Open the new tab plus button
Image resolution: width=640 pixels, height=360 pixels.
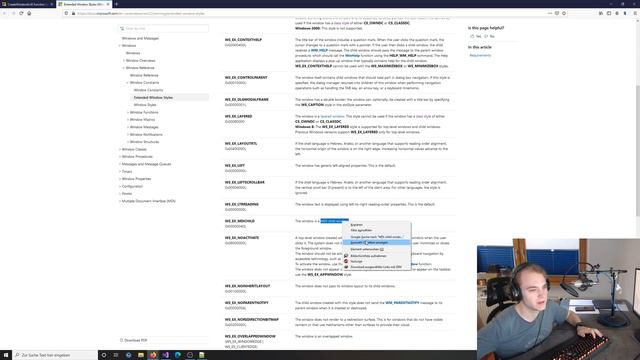point(116,4)
